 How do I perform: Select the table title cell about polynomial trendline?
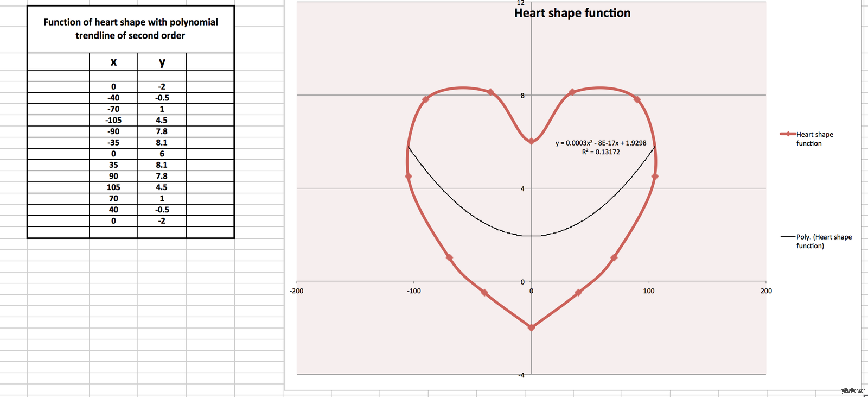(130, 29)
